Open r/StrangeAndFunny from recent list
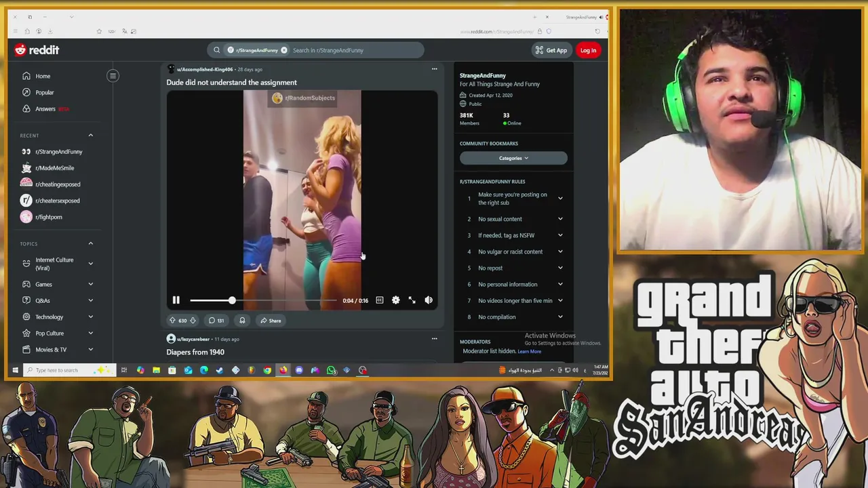The height and width of the screenshot is (488, 868). [58, 152]
